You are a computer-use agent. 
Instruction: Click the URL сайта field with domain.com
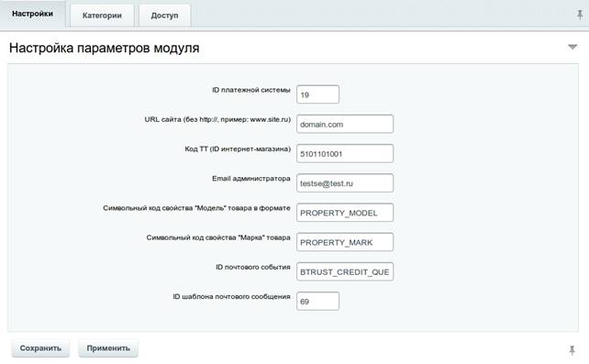[345, 124]
